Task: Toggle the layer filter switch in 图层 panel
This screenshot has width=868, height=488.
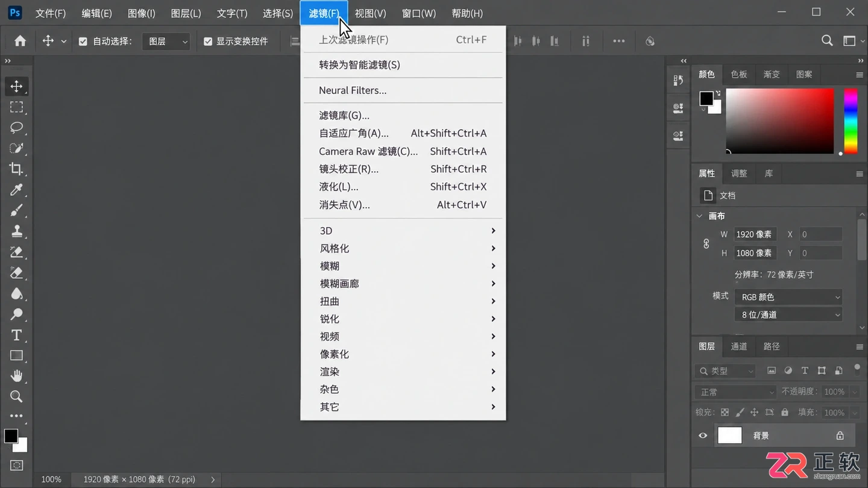Action: pyautogui.click(x=857, y=368)
